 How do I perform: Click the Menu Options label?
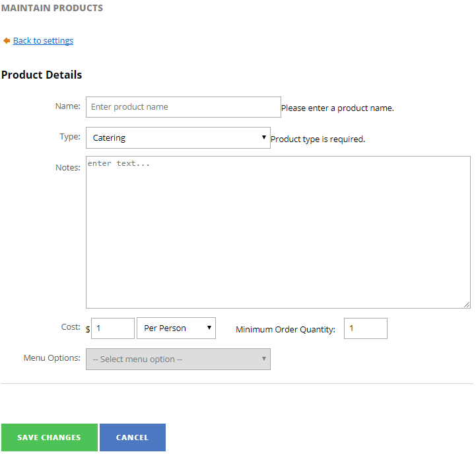click(51, 358)
